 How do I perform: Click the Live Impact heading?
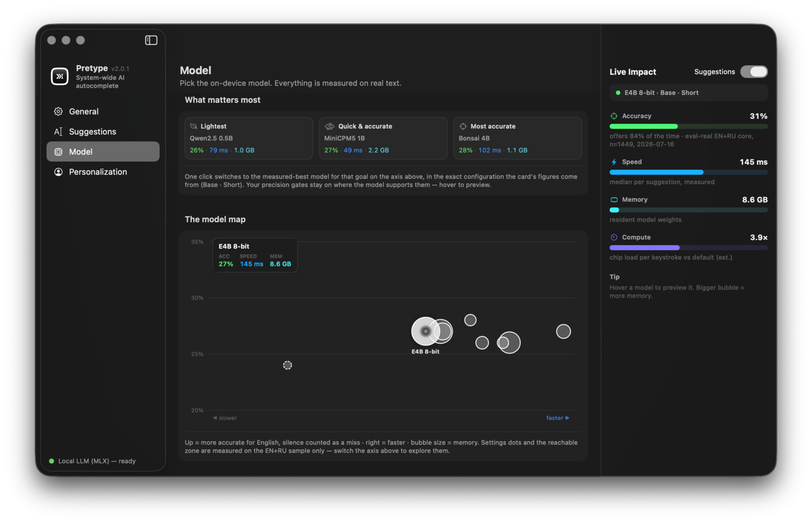(x=633, y=72)
